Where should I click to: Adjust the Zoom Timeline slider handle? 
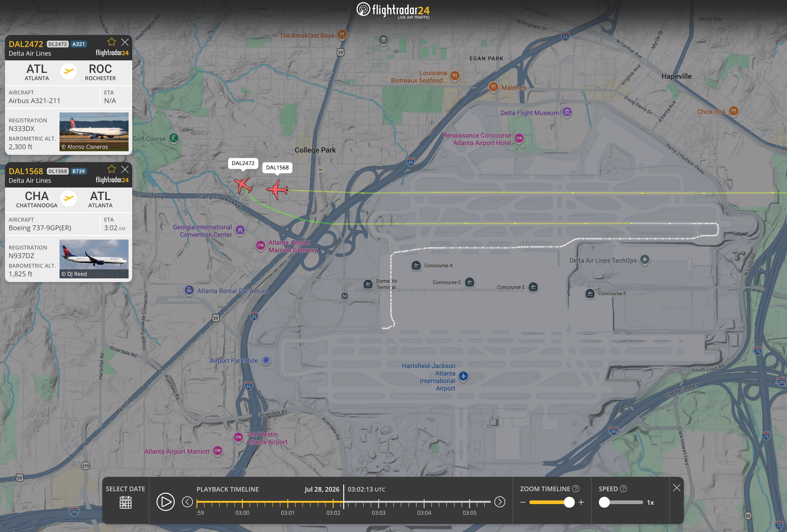(x=569, y=502)
